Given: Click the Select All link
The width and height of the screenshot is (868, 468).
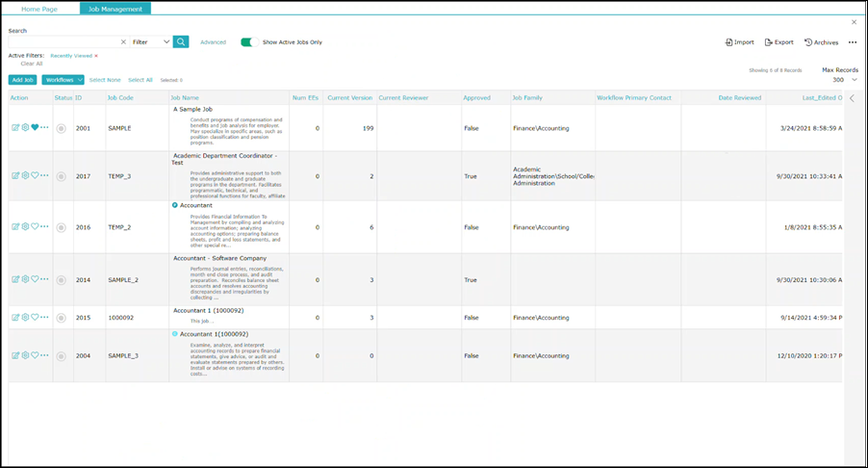Looking at the screenshot, I should click(x=140, y=80).
